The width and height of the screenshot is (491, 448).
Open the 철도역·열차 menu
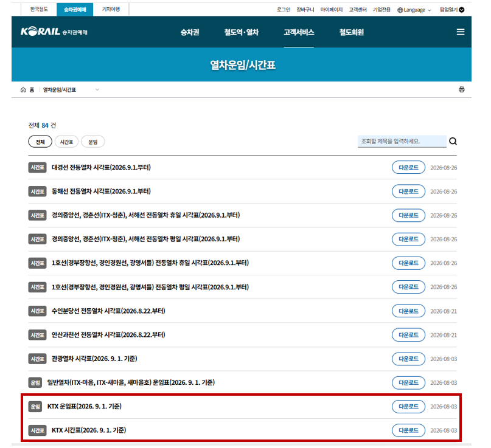pos(241,32)
